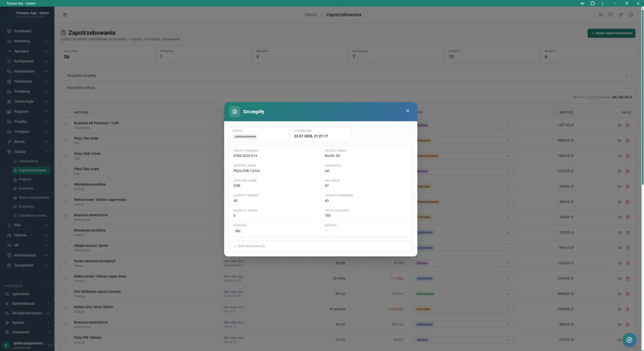Open the Planowanie sidebar item
The image size is (644, 351).
click(x=27, y=81)
